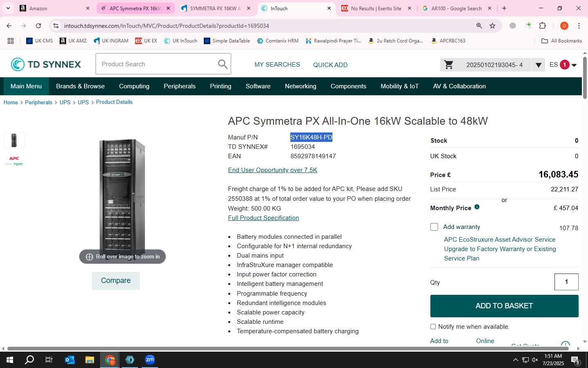
Task: Open the shopping cart icon
Action: (x=449, y=65)
